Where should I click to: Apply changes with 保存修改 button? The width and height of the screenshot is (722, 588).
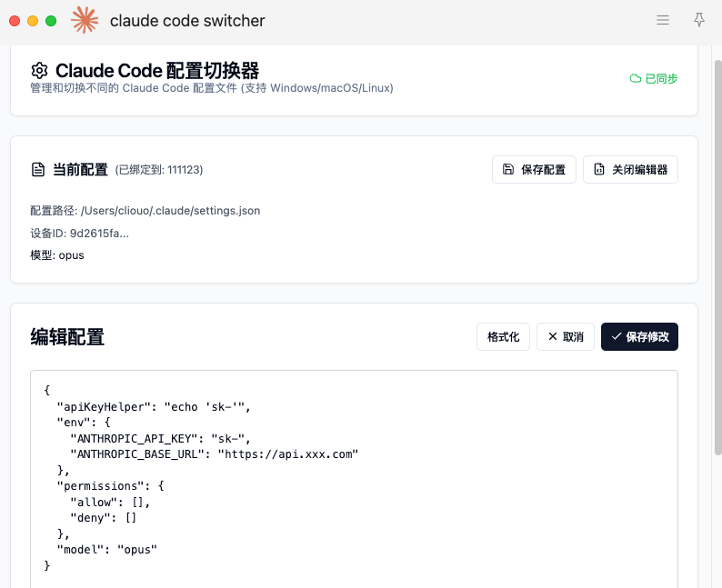pos(639,337)
